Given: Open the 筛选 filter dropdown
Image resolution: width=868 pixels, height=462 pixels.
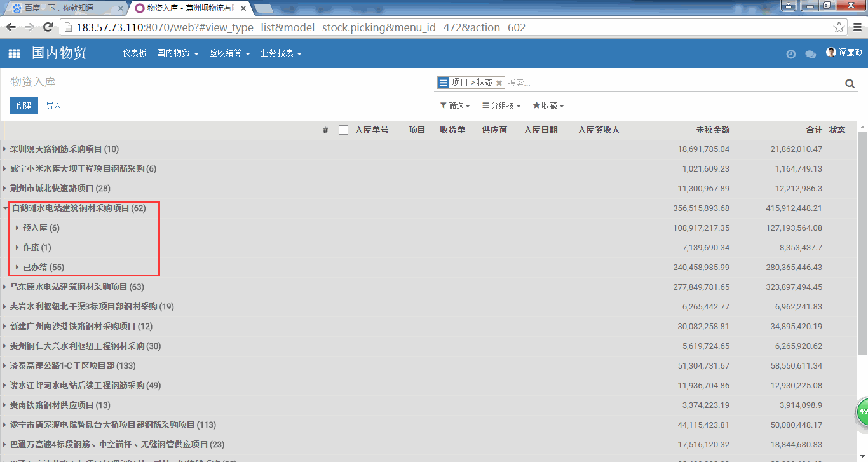Looking at the screenshot, I should pyautogui.click(x=455, y=105).
